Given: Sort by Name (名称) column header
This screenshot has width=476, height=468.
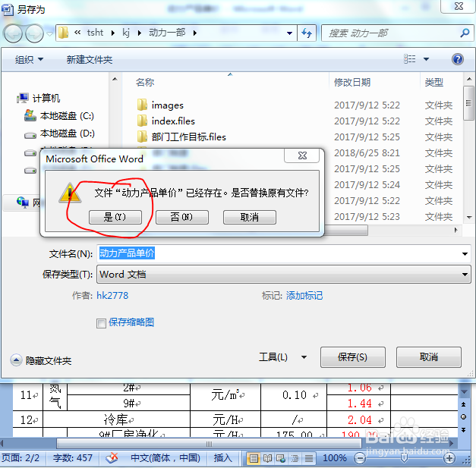Looking at the screenshot, I should 145,82.
